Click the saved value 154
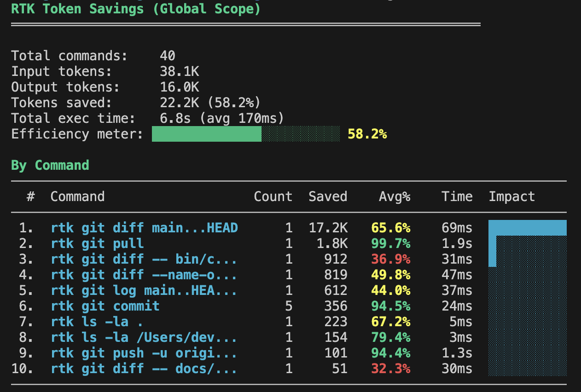581x392 pixels. point(336,337)
